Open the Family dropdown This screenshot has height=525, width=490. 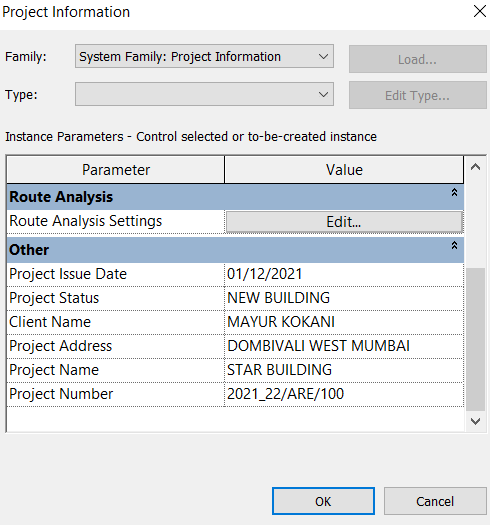[x=204, y=56]
